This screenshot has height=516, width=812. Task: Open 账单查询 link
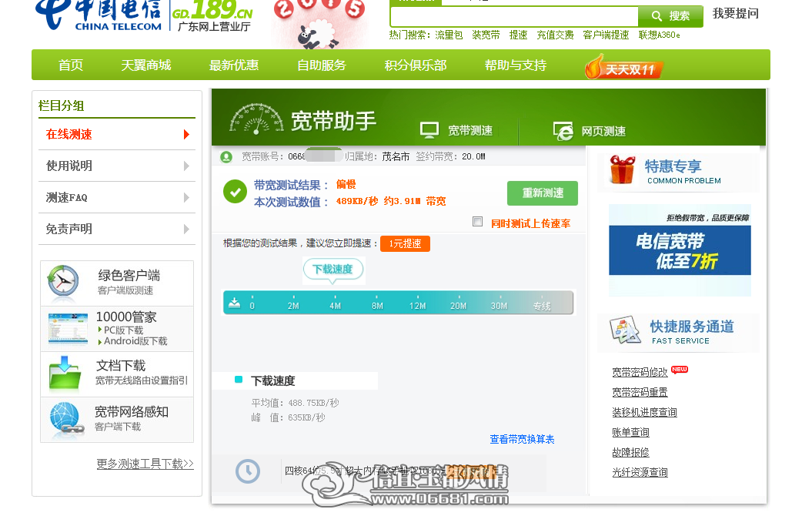[x=631, y=433]
